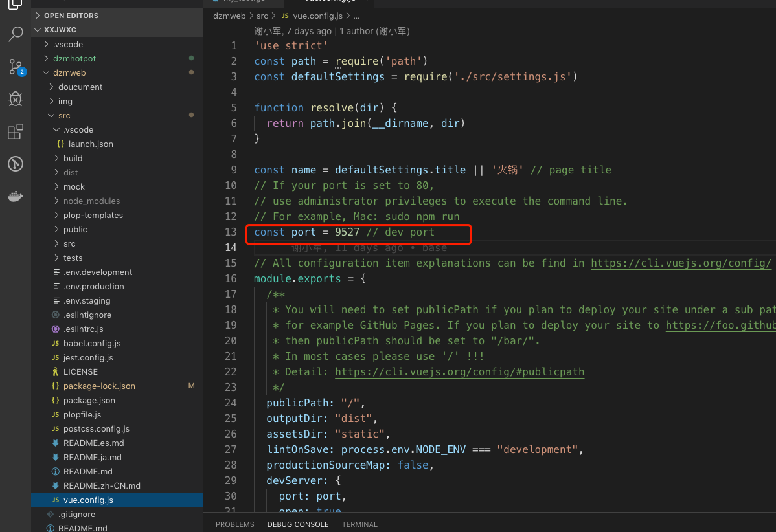The width and height of the screenshot is (776, 532).
Task: Switch to the PROBLEMS panel tab
Action: pyautogui.click(x=234, y=524)
